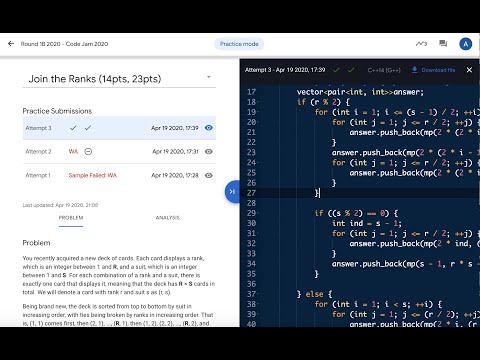View Attempt 2 code via eye icon

209,151
